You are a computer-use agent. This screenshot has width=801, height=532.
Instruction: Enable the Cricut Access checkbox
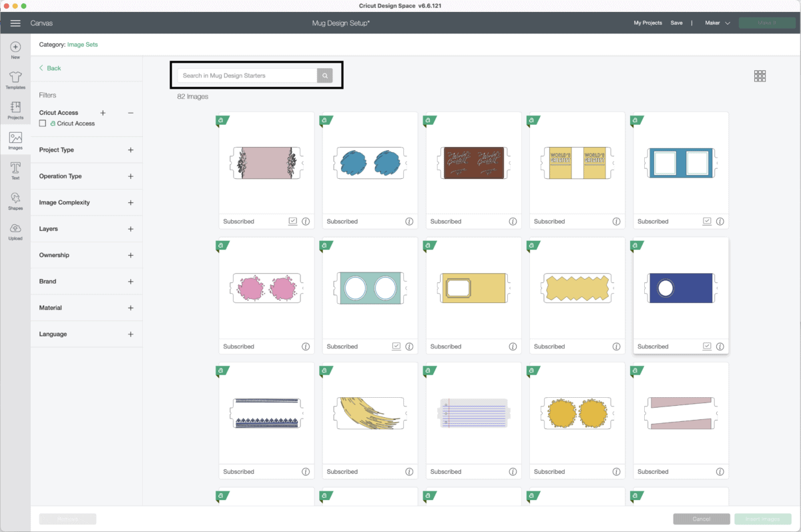click(x=43, y=123)
